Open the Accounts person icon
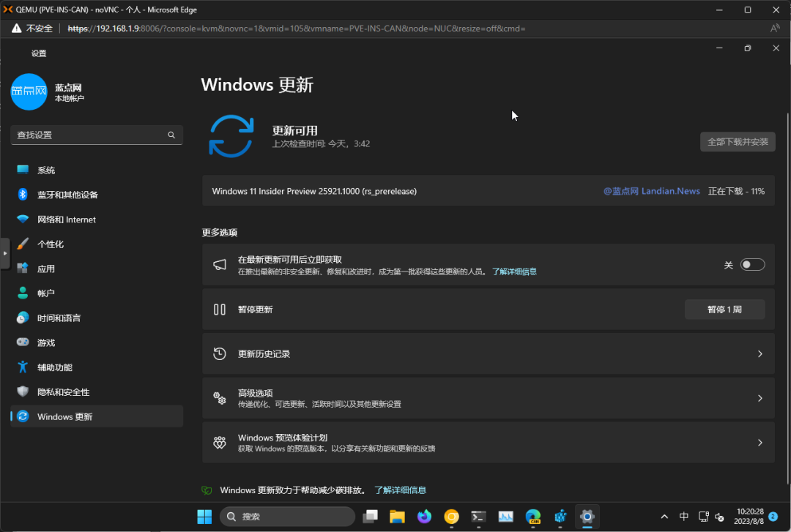 (23, 293)
